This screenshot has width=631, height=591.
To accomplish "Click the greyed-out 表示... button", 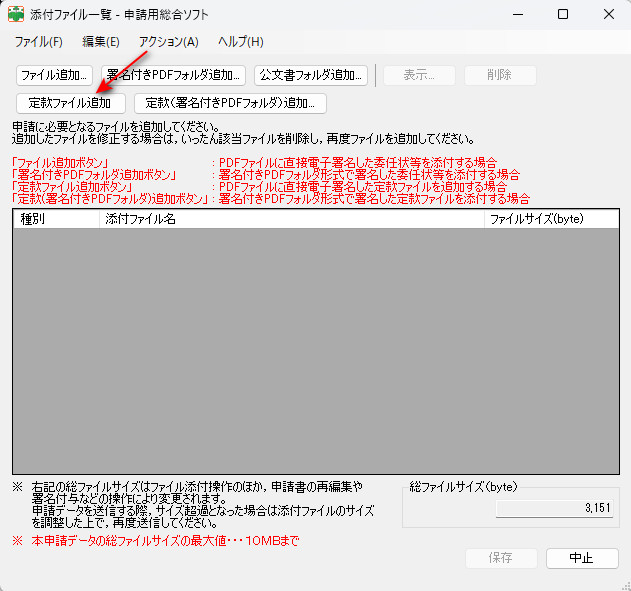I will 418,75.
